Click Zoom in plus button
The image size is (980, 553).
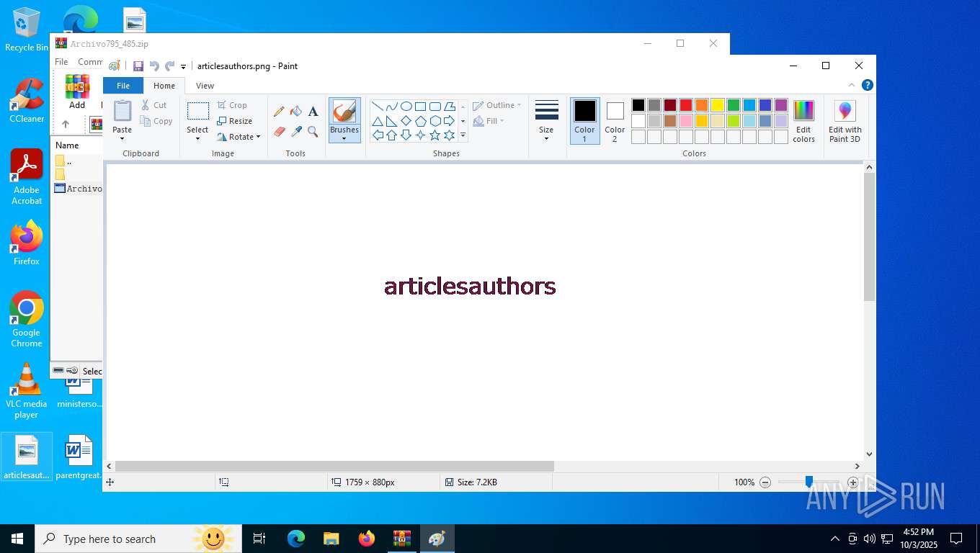(x=853, y=482)
